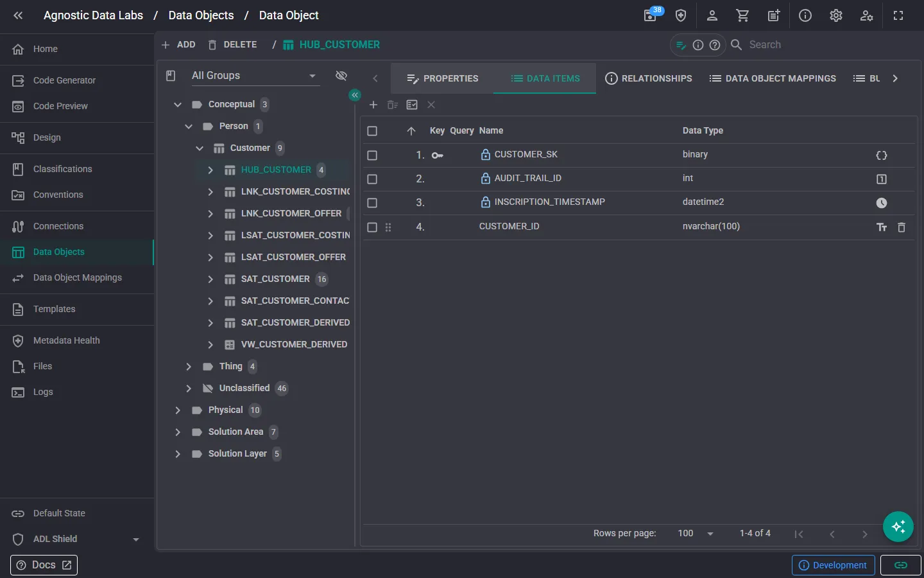This screenshot has height=578, width=924.
Task: Check the CUSTOMER_ID row checkbox
Action: [x=372, y=227]
